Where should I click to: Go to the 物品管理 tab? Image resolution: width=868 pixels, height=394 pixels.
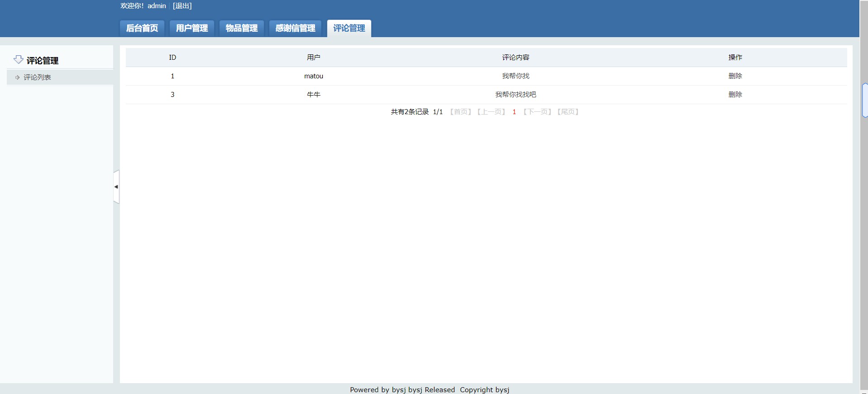(x=242, y=28)
